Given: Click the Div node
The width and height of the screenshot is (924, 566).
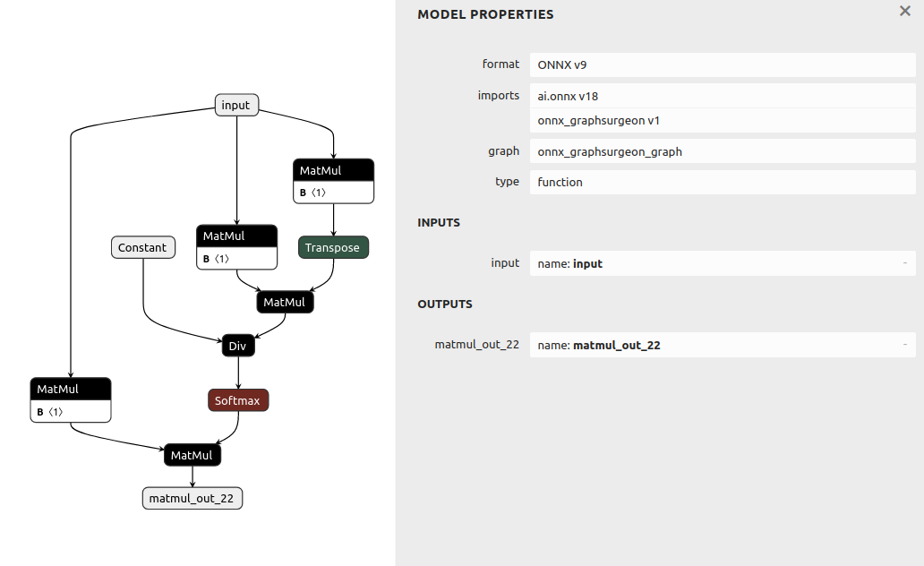Looking at the screenshot, I should point(238,346).
